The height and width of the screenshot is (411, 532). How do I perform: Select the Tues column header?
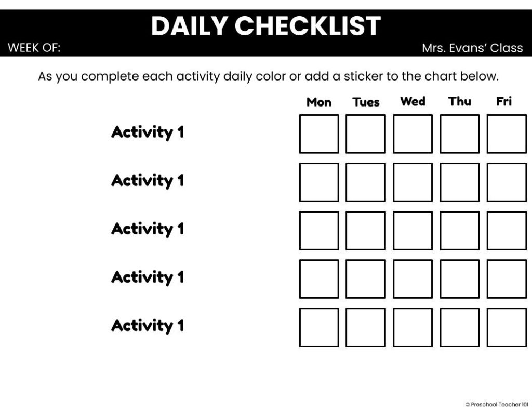366,102
